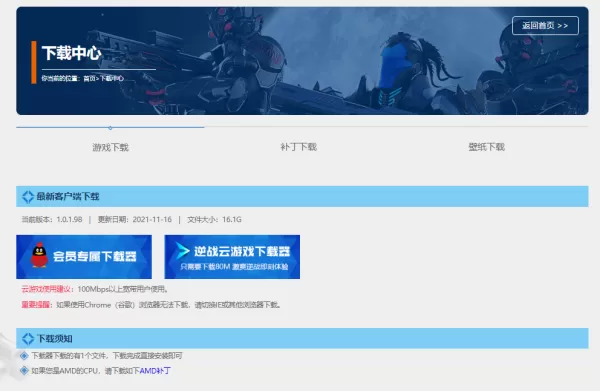600x391 pixels.
Task: Open the 补丁下载 tab
Action: point(298,147)
